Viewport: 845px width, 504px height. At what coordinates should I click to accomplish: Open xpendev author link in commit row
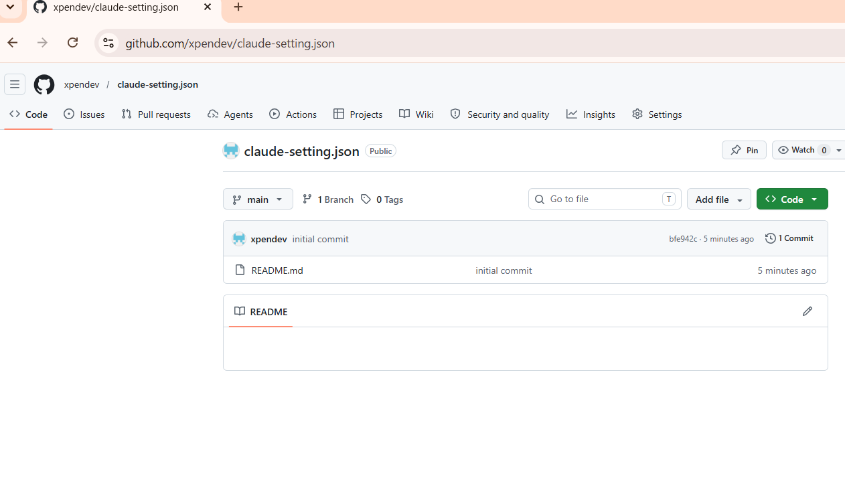pyautogui.click(x=268, y=239)
